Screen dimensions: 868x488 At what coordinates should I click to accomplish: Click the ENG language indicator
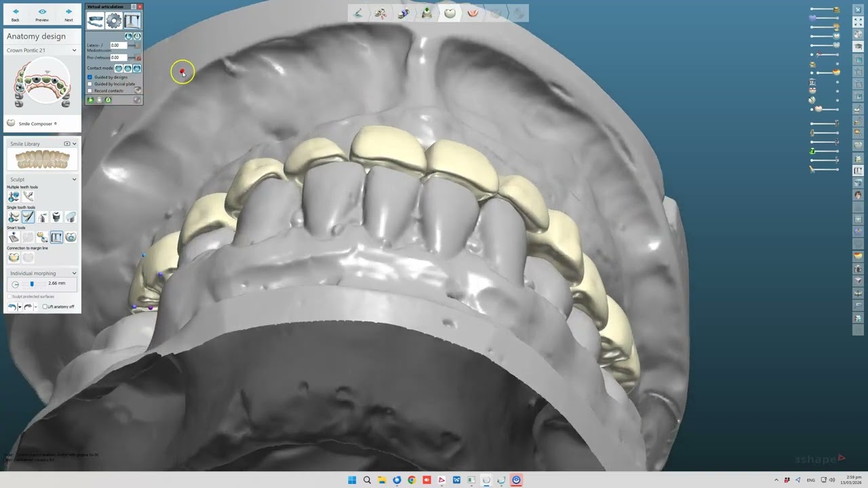810,480
